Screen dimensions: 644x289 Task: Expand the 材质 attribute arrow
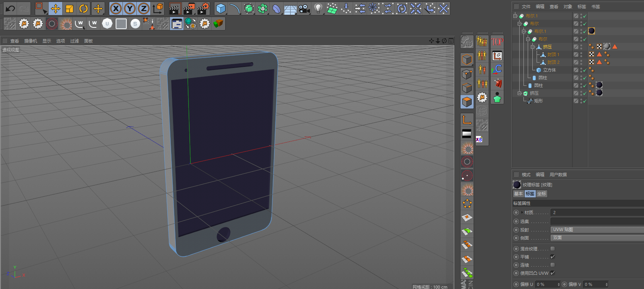[x=522, y=212]
